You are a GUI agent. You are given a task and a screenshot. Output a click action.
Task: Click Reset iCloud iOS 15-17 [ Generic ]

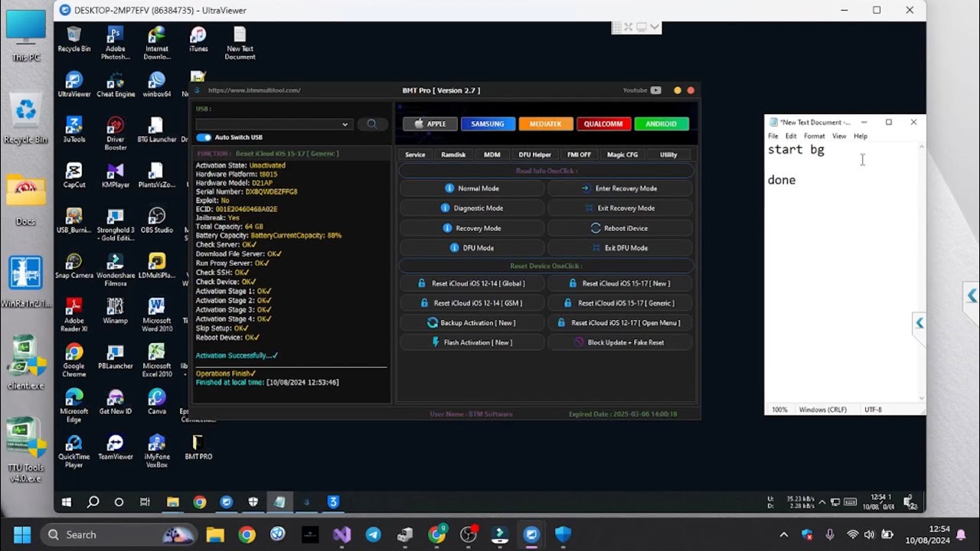coord(619,303)
